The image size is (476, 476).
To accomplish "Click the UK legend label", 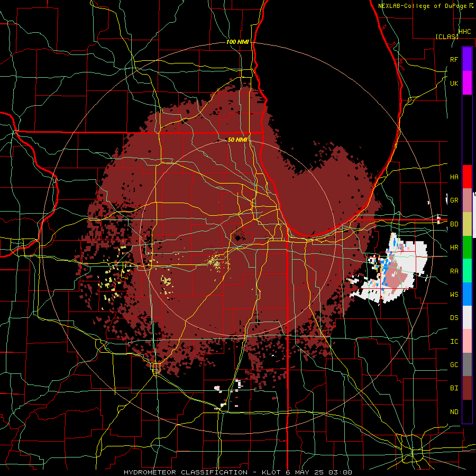I will [454, 83].
